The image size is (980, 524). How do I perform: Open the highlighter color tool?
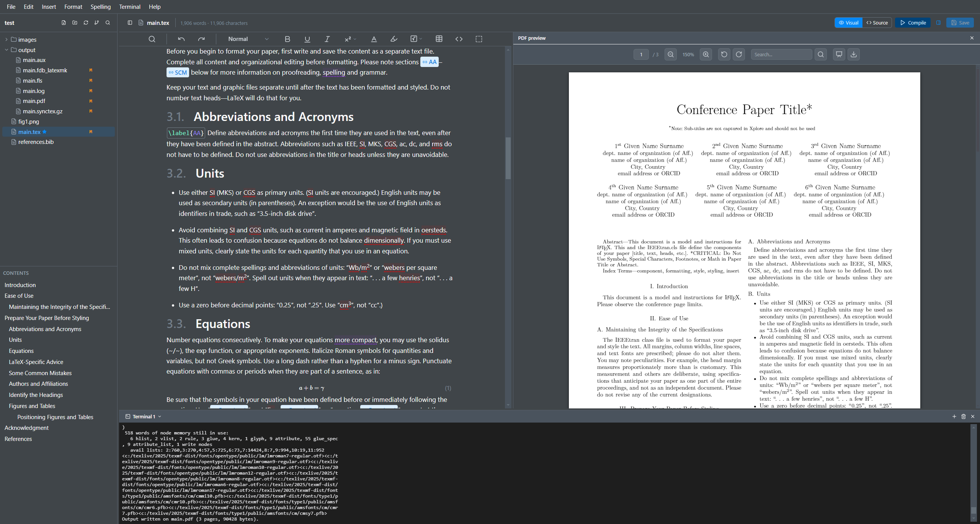click(394, 39)
